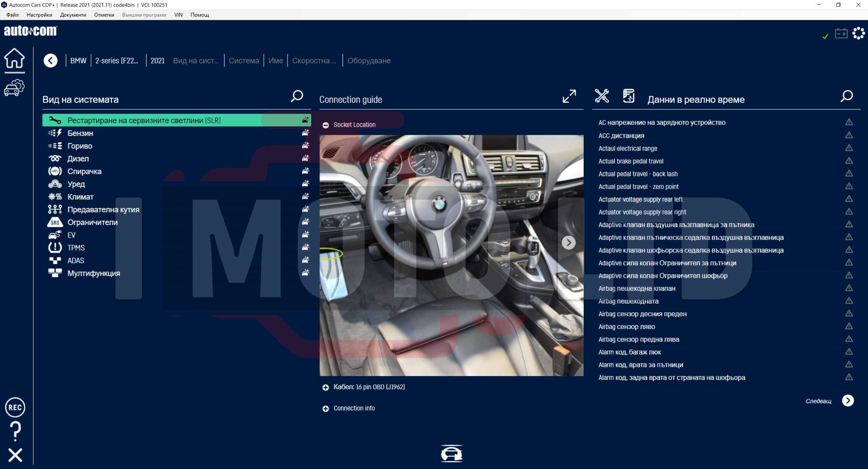868x469 pixels.
Task: Click scan icon next to TPMS
Action: (306, 247)
